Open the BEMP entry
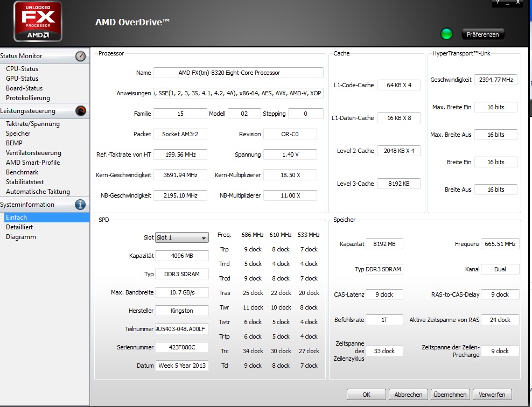Viewport: 532px width, 407px height. click(14, 143)
